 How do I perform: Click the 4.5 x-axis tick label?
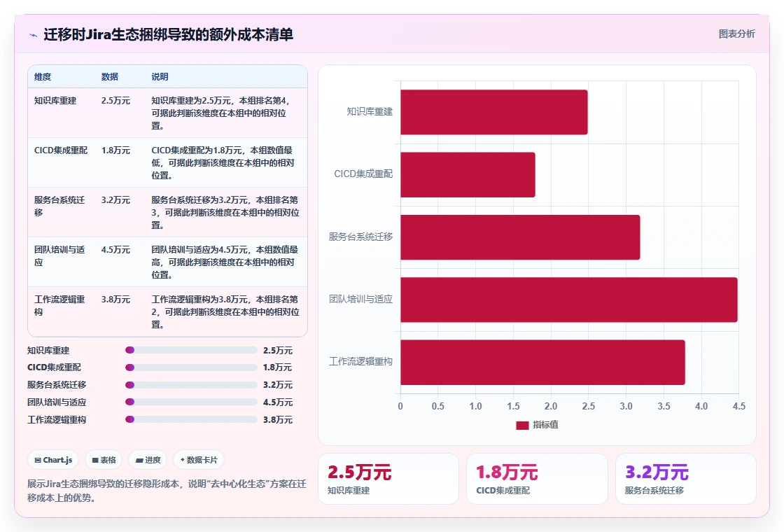click(739, 406)
